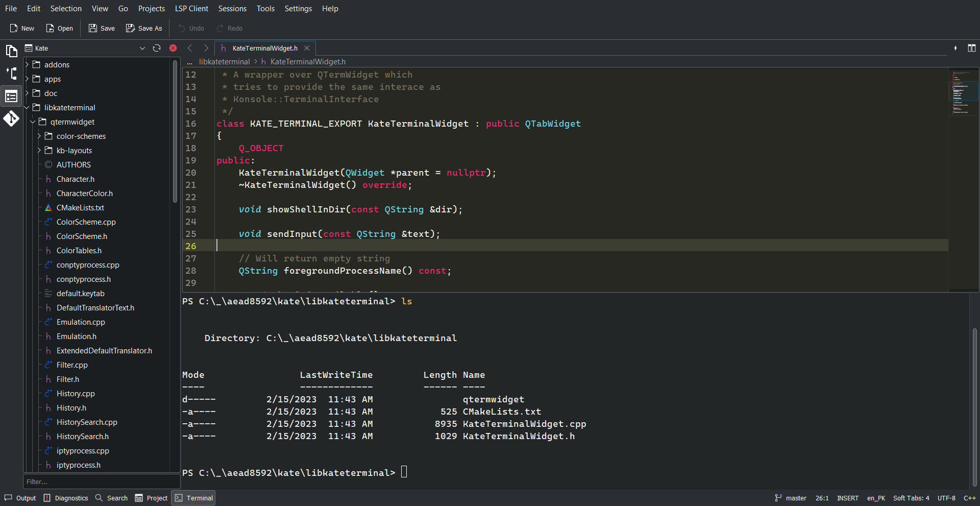Expand the color-schemes folder

tap(39, 136)
